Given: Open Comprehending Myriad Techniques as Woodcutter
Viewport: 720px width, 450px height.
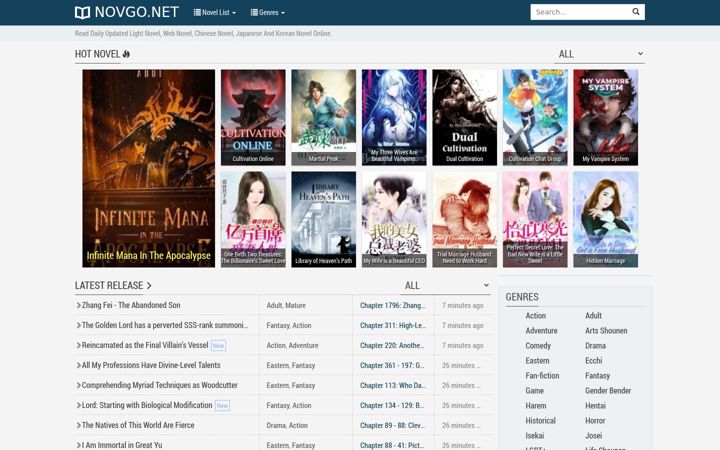Looking at the screenshot, I should [x=159, y=385].
